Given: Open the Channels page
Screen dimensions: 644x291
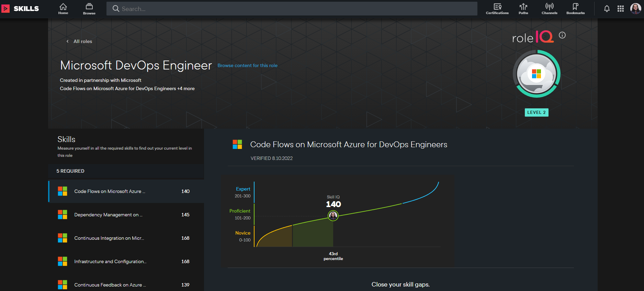Looking at the screenshot, I should tap(550, 9).
